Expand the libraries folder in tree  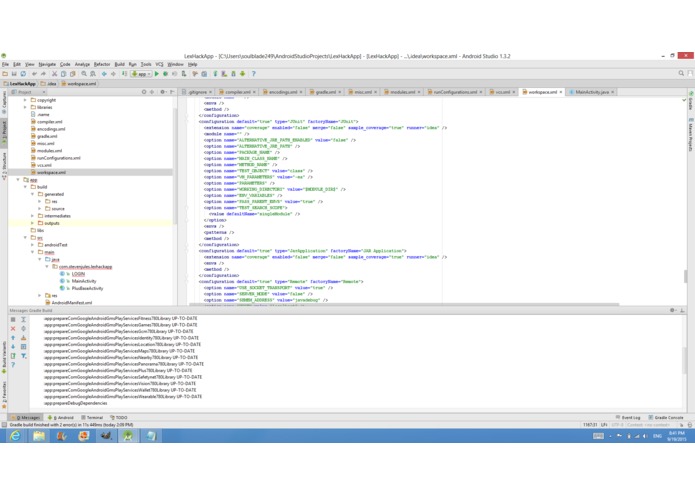pyautogui.click(x=25, y=107)
